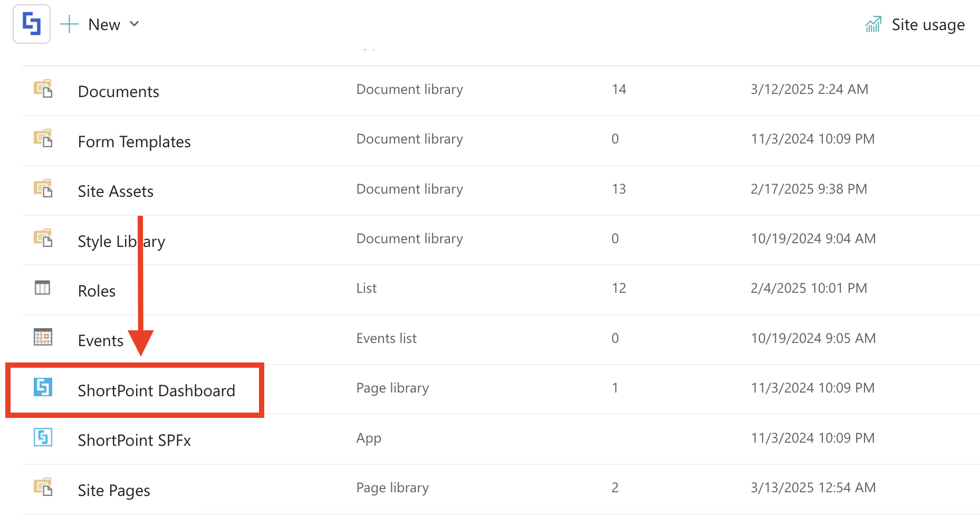This screenshot has height=516, width=980.
Task: Click item count 12 for Roles
Action: pyautogui.click(x=619, y=288)
